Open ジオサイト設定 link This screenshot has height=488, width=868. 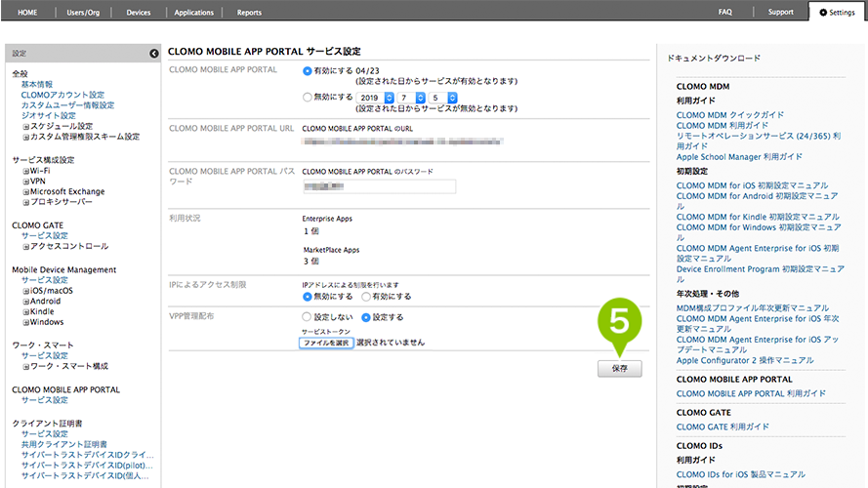point(48,115)
